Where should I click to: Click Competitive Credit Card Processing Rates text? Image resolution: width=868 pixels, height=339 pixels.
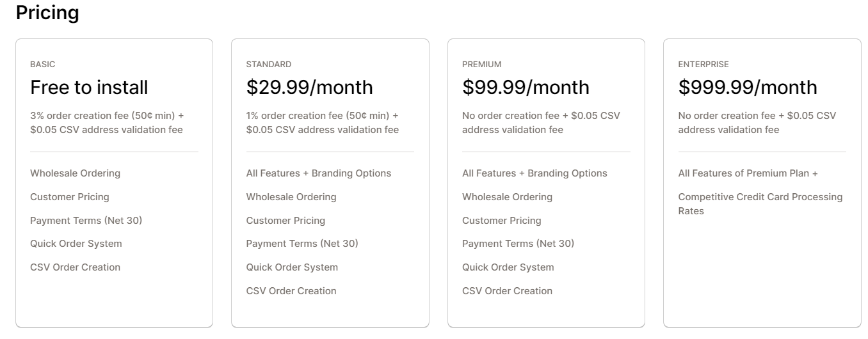click(x=760, y=204)
